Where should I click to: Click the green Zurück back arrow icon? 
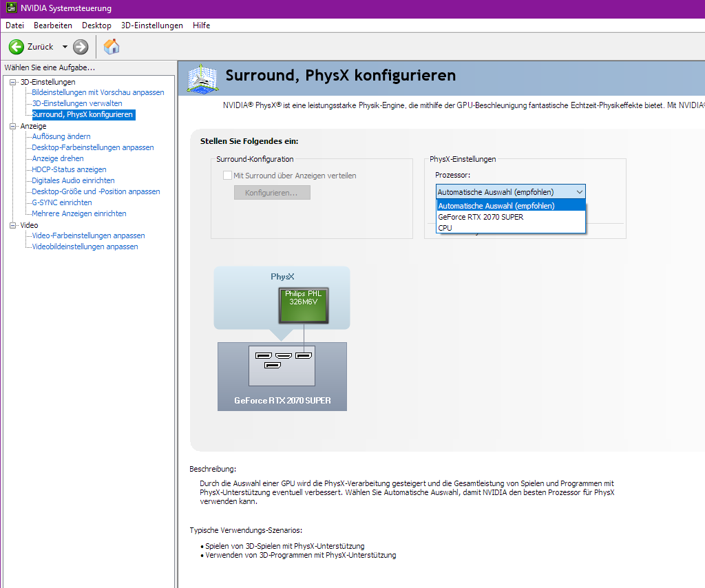(x=17, y=47)
